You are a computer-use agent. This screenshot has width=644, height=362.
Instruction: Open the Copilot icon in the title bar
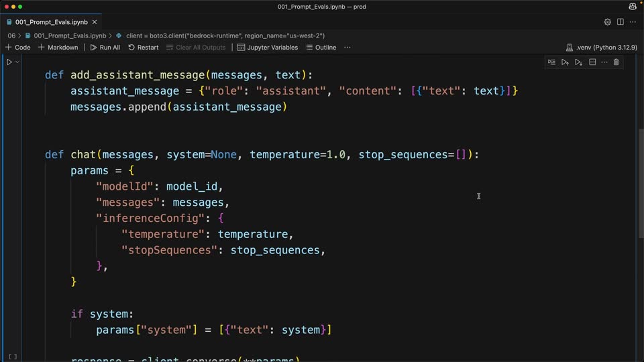pyautogui.click(x=633, y=6)
